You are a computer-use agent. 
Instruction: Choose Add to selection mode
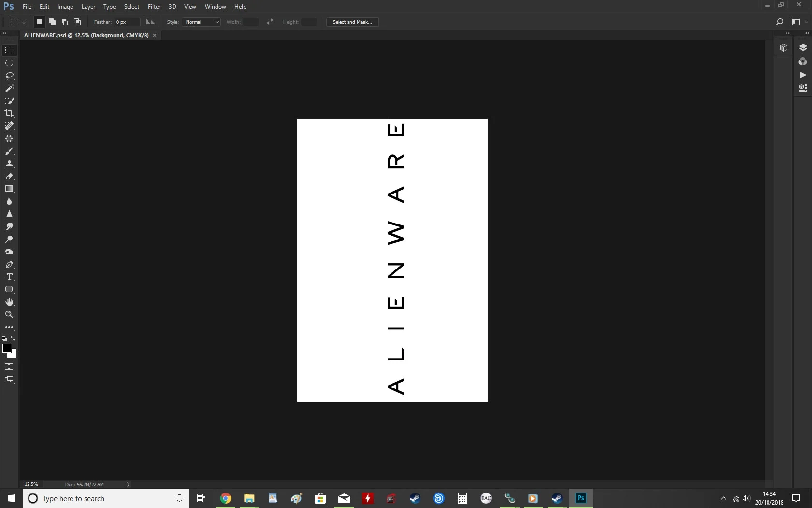tap(52, 22)
